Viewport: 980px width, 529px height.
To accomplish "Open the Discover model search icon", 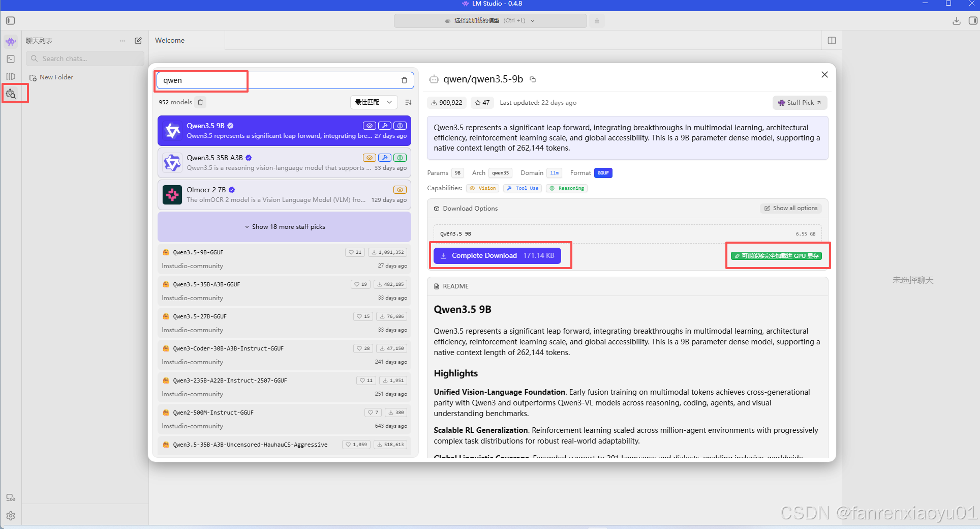I will pyautogui.click(x=11, y=94).
